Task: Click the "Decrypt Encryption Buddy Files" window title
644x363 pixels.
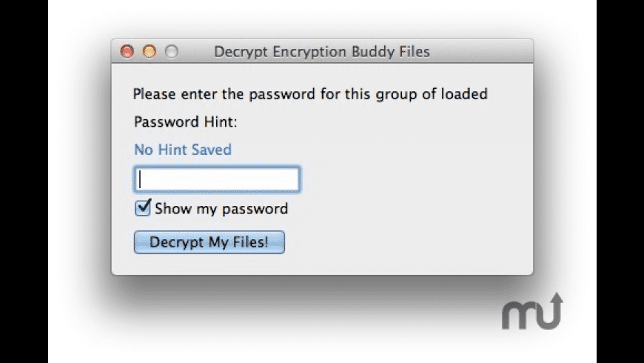Action: [321, 52]
